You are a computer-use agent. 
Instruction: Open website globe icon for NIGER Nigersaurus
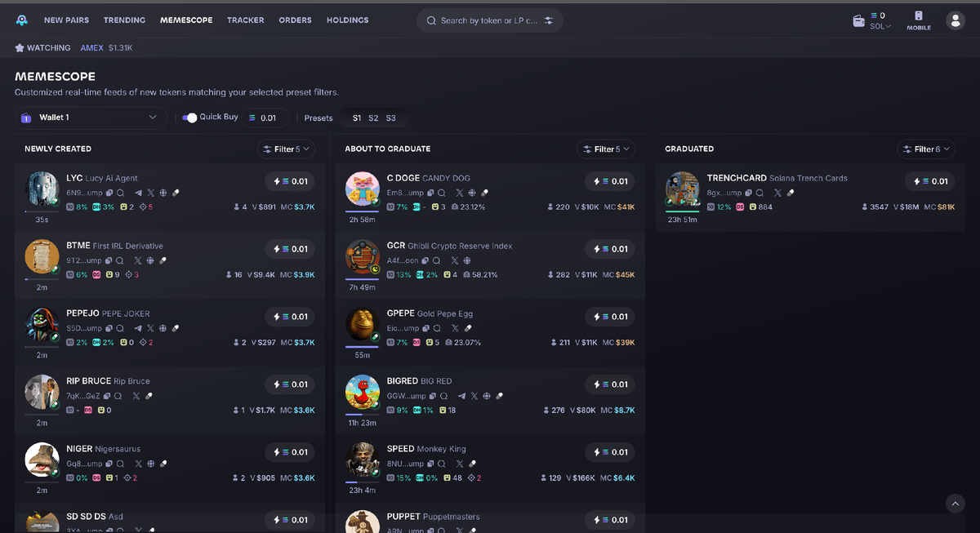150,464
